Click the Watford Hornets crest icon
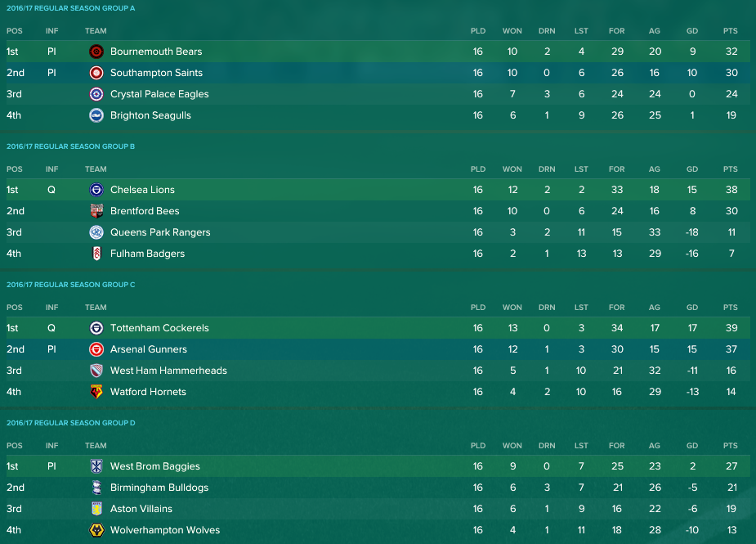This screenshot has height=544, width=756. tap(96, 392)
